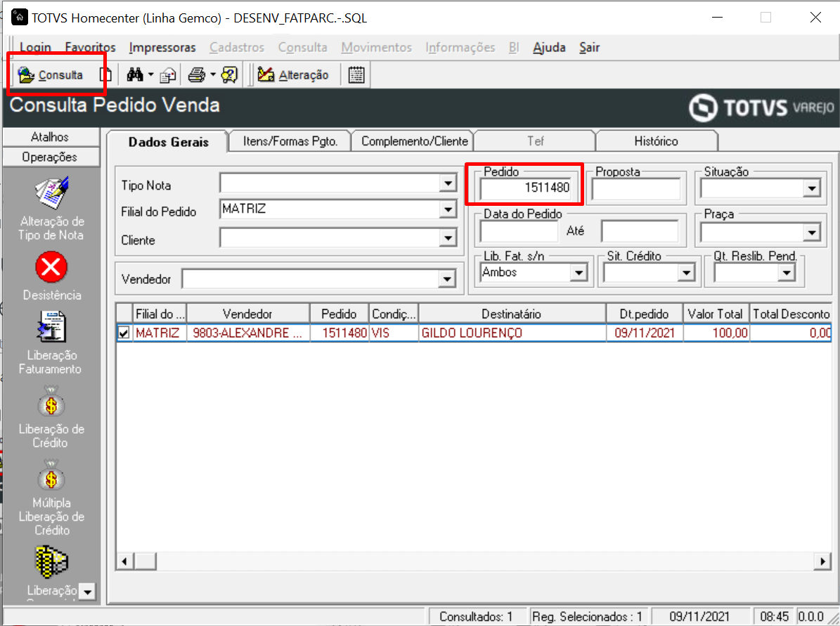This screenshot has height=626, width=840.
Task: Click the new blank document icon
Action: tap(105, 74)
